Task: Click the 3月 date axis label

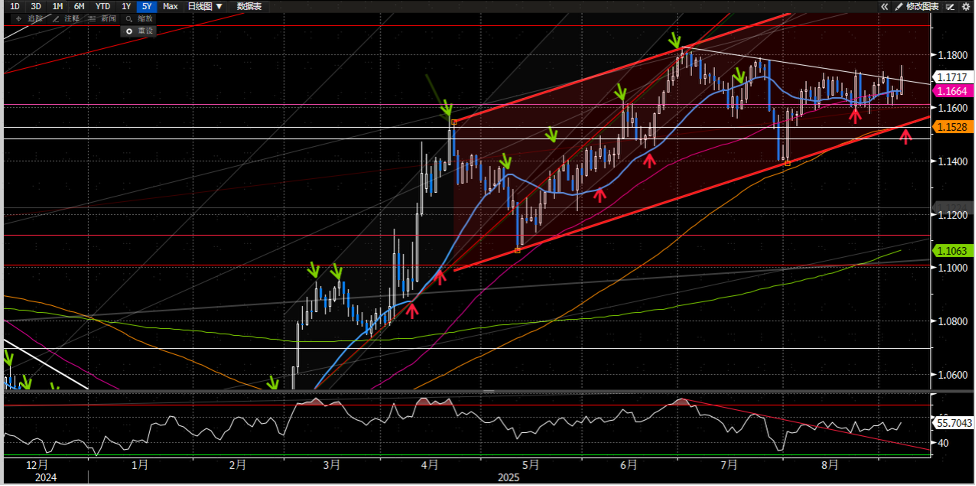Action: (332, 465)
